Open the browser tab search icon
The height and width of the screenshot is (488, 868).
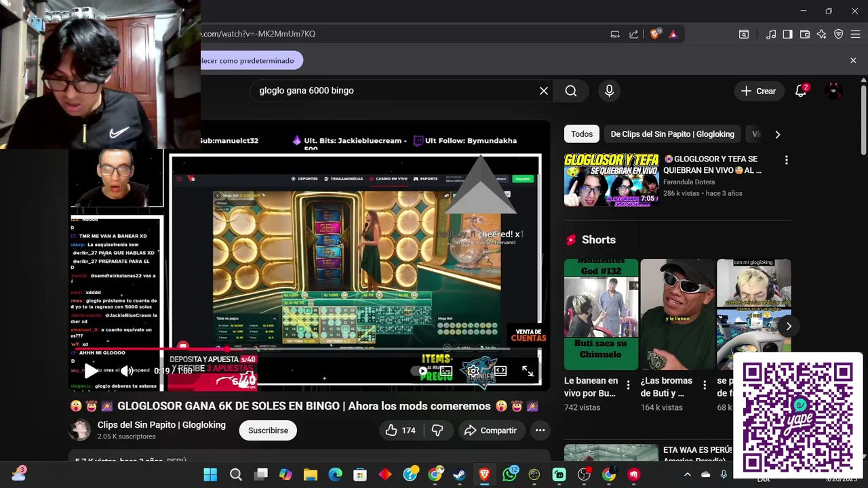(744, 34)
